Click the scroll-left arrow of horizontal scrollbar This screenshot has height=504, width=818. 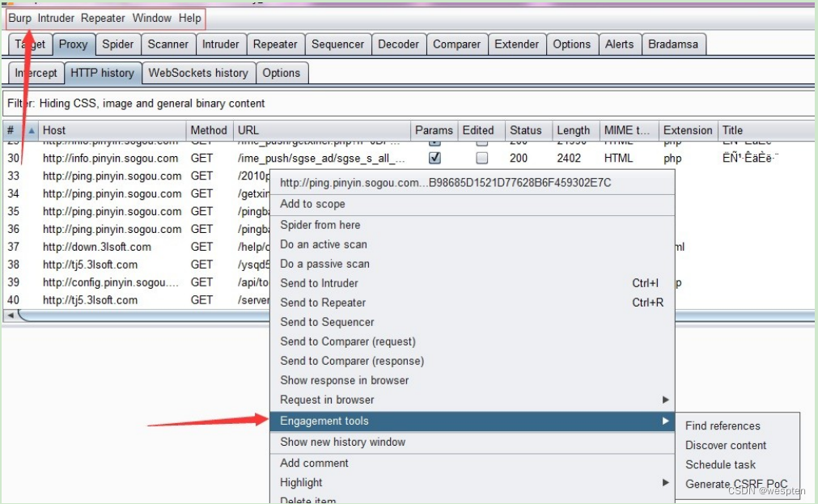point(11,316)
